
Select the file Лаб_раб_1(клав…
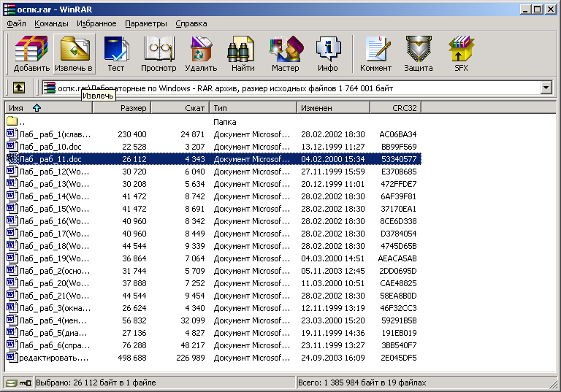(55, 134)
